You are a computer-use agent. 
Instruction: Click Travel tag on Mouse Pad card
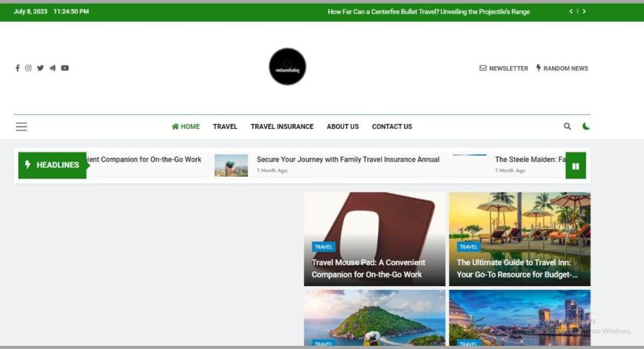coord(324,247)
